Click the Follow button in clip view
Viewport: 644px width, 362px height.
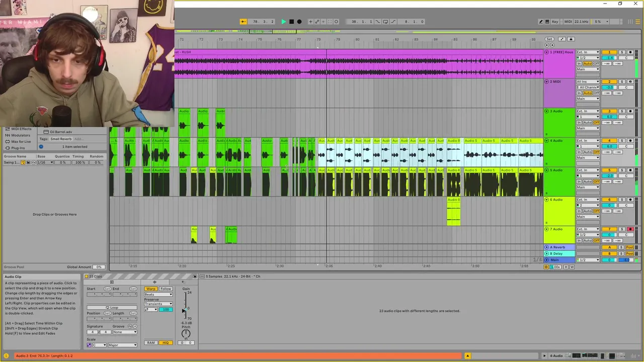(x=166, y=289)
